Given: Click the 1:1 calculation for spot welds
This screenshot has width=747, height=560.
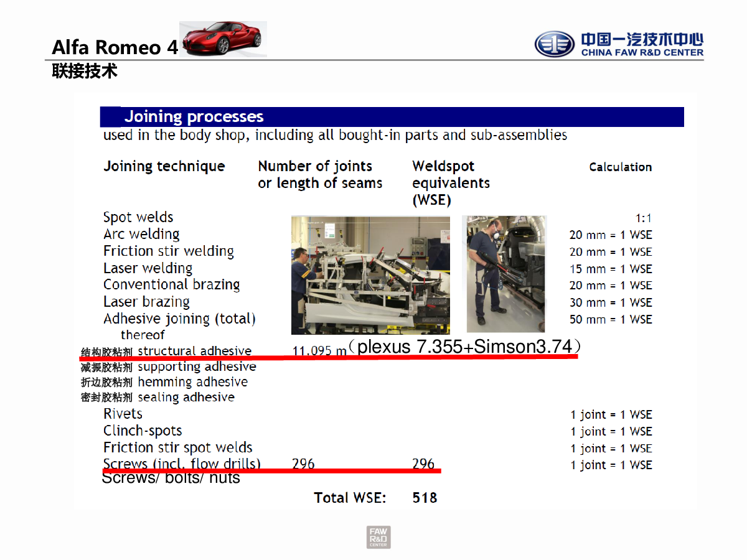Looking at the screenshot, I should [x=644, y=218].
